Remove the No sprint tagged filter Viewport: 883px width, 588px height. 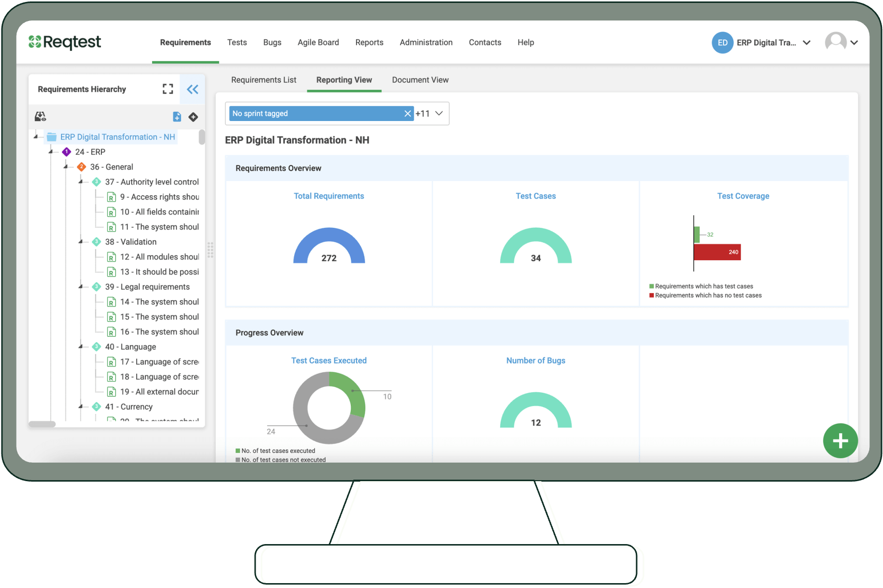(x=407, y=113)
